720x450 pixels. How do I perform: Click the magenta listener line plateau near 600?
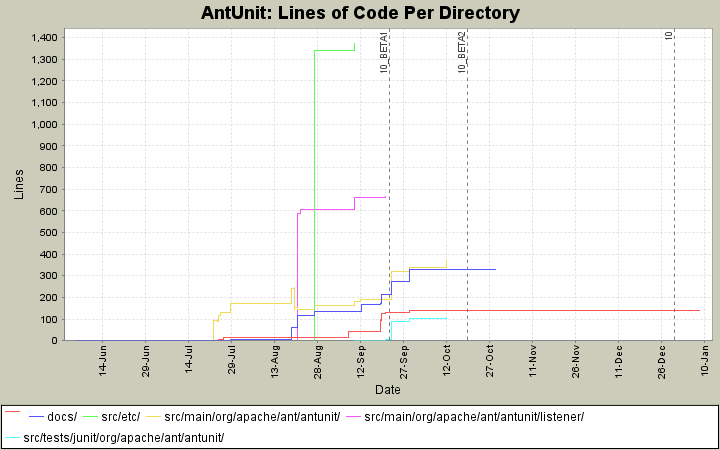327,209
